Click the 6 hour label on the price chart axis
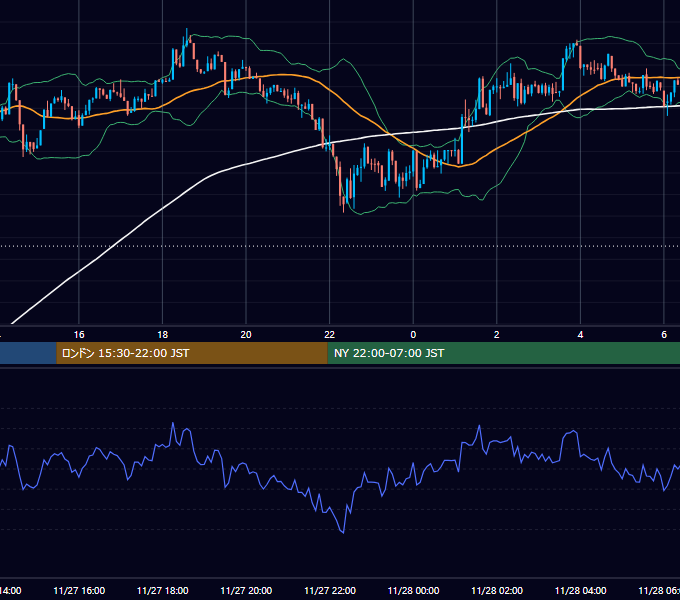Image resolution: width=680 pixels, height=600 pixels. 664,335
